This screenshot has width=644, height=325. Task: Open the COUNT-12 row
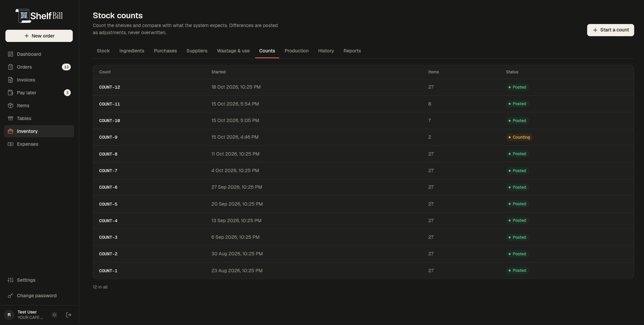click(363, 87)
